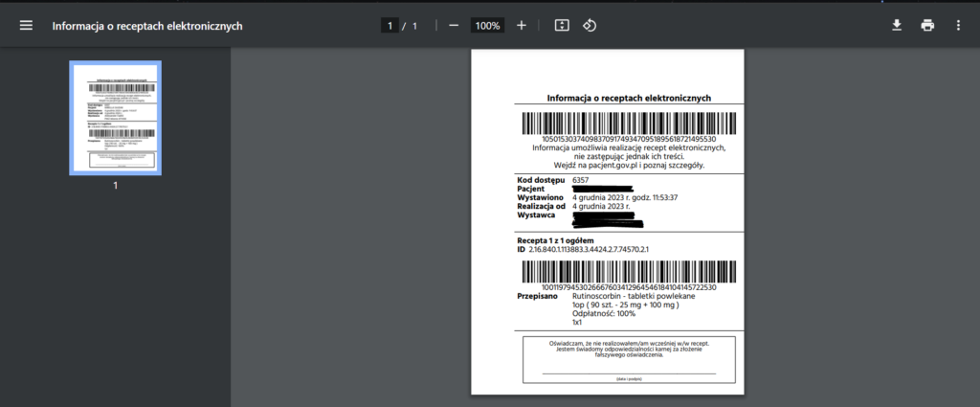Click the access code 6357
Viewport: 980px width, 407px height.
tap(580, 180)
